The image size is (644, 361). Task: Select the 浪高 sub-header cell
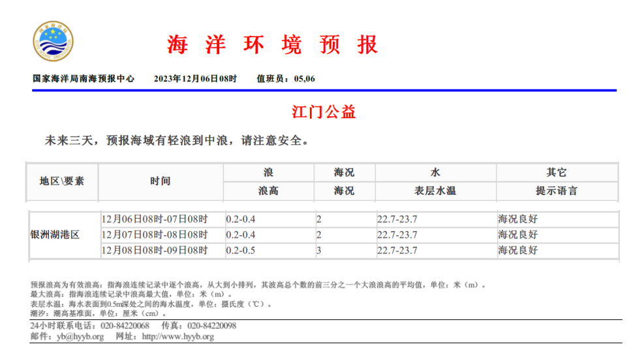[268, 191]
